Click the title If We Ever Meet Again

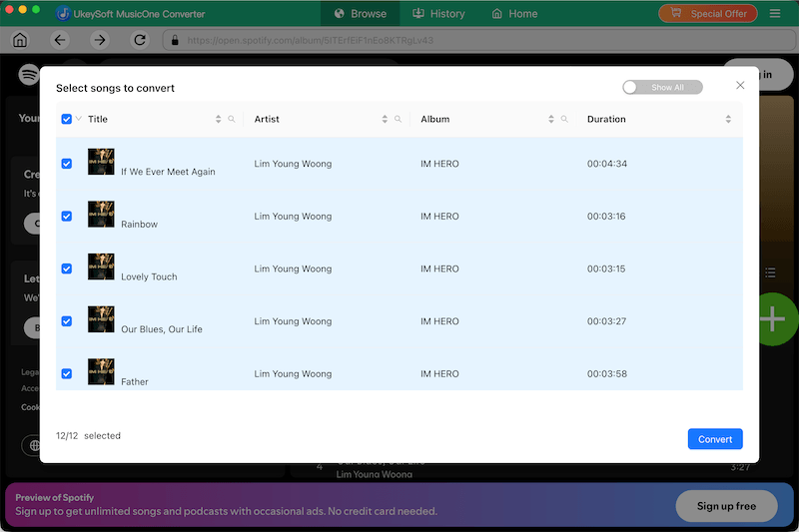168,172
